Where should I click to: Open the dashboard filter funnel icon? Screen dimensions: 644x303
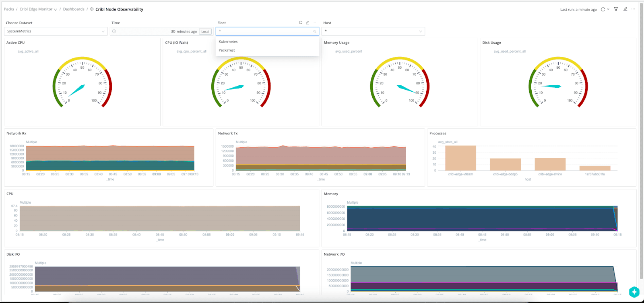click(616, 9)
